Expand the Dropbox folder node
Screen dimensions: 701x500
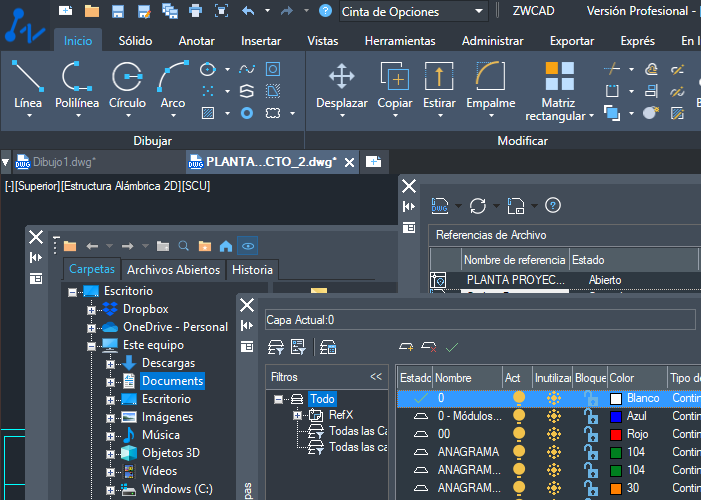92,309
